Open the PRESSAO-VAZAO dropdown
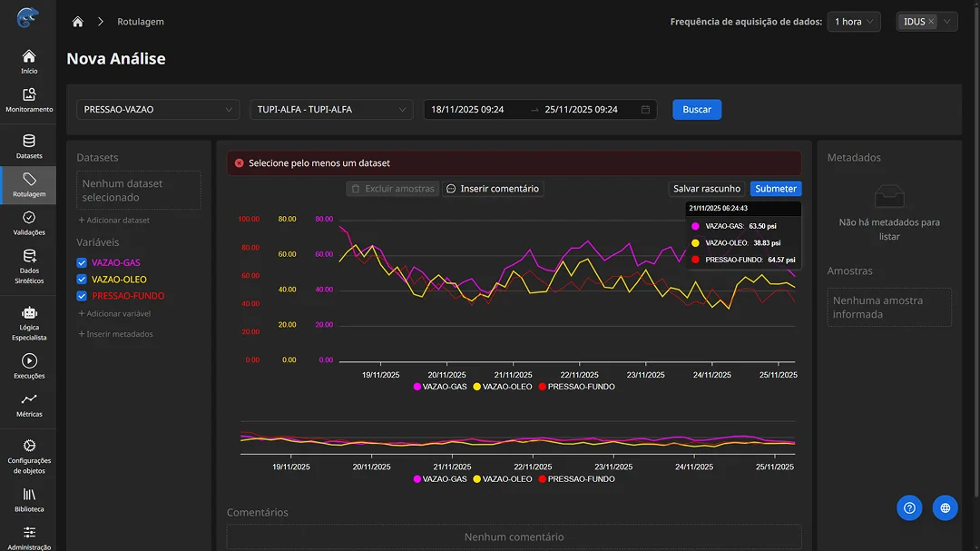Viewport: 980px width, 551px height. 158,110
